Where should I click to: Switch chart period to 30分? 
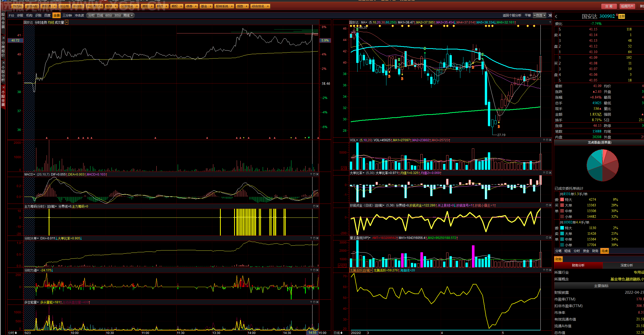tap(118, 15)
